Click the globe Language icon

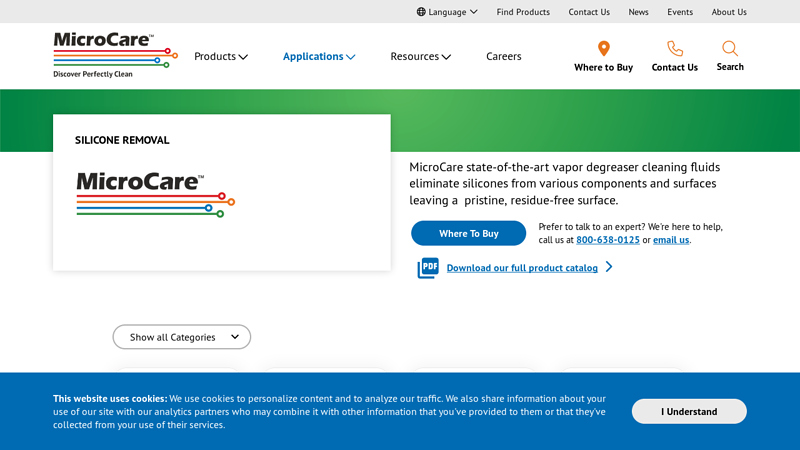(421, 12)
